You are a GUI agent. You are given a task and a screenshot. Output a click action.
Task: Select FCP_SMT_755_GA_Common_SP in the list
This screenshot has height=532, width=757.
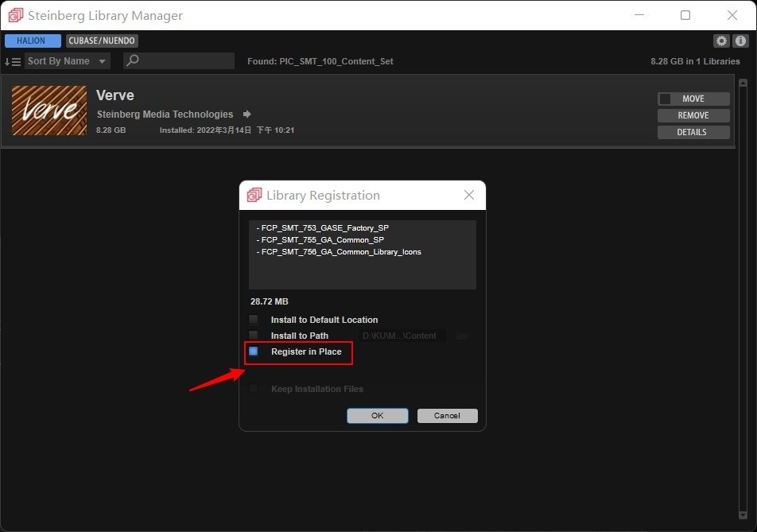pyautogui.click(x=320, y=240)
